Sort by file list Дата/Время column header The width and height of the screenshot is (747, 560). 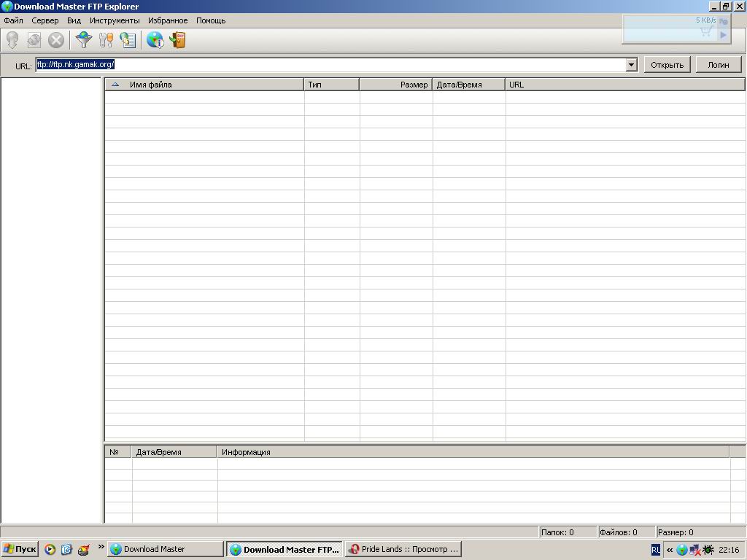pos(469,85)
